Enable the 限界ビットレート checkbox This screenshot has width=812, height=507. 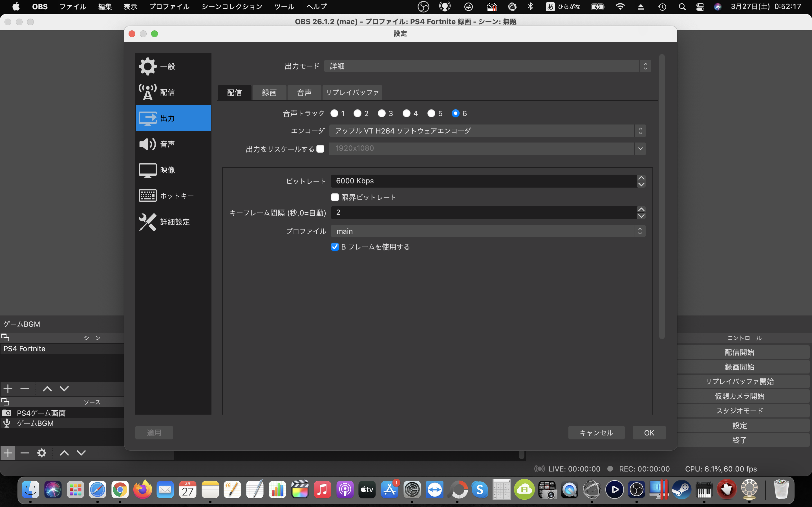[335, 197]
